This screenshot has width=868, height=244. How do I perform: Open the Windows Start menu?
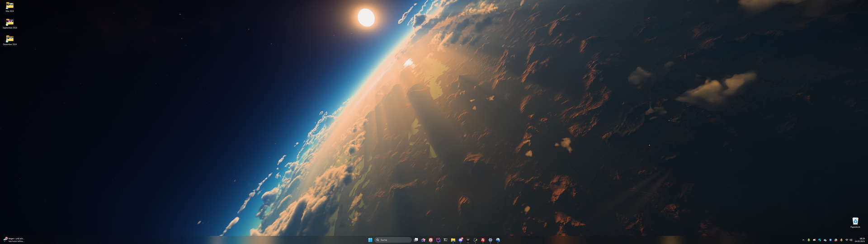point(370,240)
